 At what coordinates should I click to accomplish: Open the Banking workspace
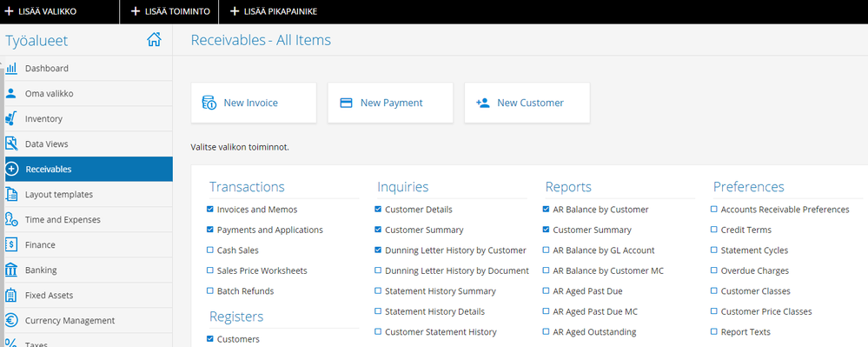coord(89,270)
